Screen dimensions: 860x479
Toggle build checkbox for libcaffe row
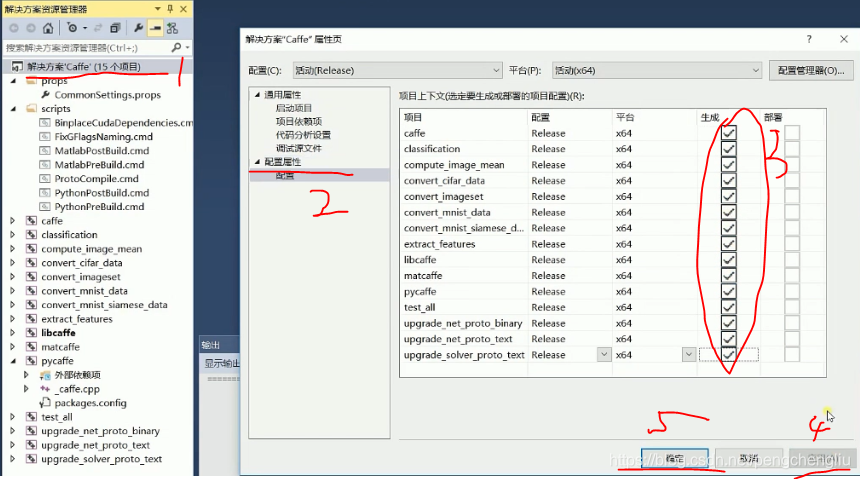point(728,260)
